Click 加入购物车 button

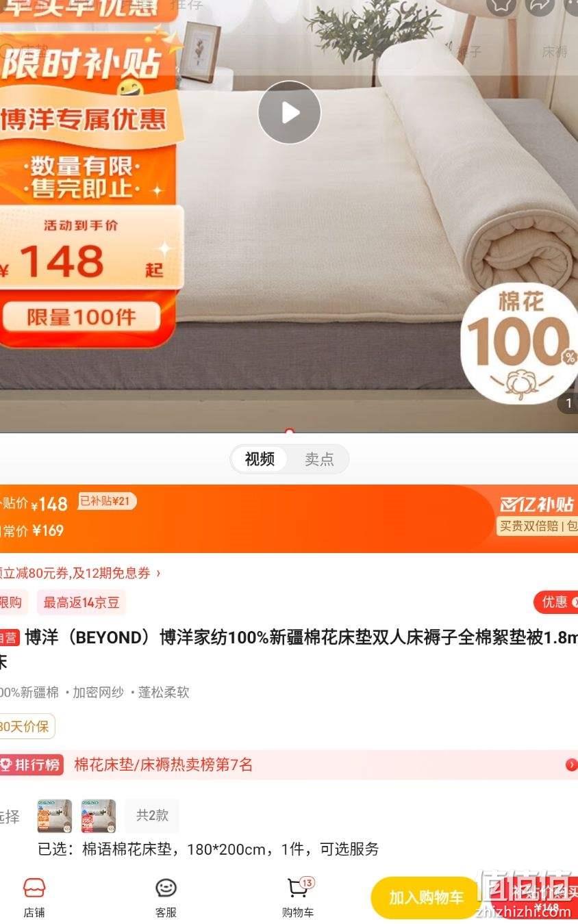(427, 897)
